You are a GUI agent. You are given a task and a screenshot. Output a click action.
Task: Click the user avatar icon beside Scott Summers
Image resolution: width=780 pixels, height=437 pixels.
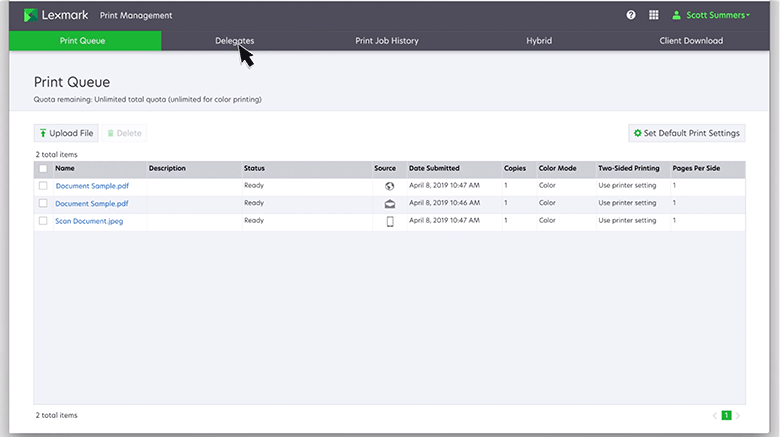click(x=677, y=15)
